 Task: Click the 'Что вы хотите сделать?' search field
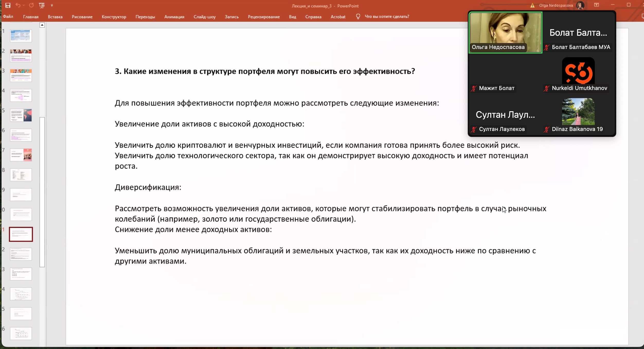click(x=387, y=16)
